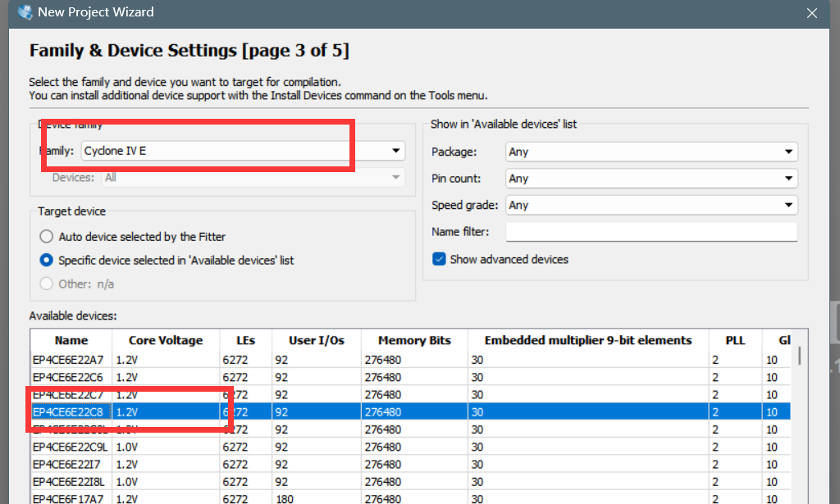Select device row EP4CE6F17A7
The width and height of the screenshot is (840, 504).
click(x=410, y=498)
